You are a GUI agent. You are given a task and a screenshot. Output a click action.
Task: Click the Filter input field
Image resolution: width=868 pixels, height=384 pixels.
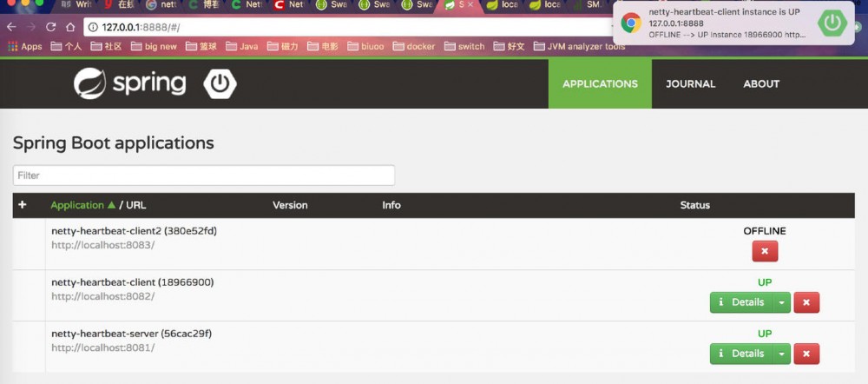(204, 175)
